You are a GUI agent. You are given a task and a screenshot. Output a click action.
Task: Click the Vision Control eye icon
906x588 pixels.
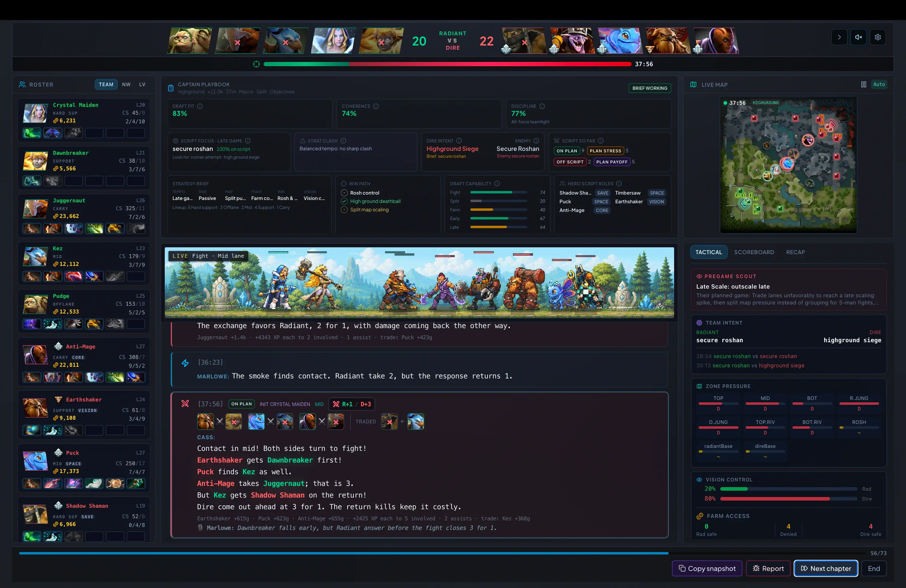pos(699,480)
